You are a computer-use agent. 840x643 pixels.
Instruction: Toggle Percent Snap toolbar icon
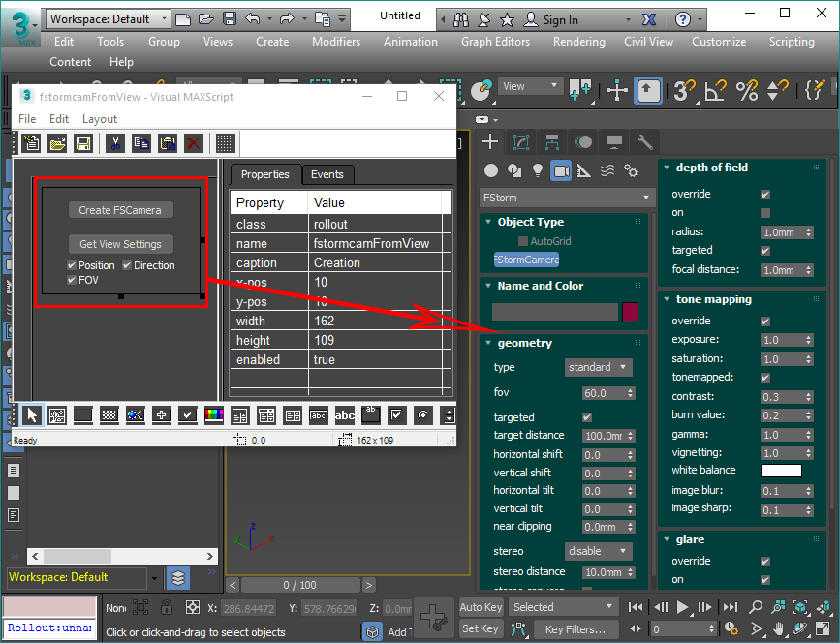747,90
